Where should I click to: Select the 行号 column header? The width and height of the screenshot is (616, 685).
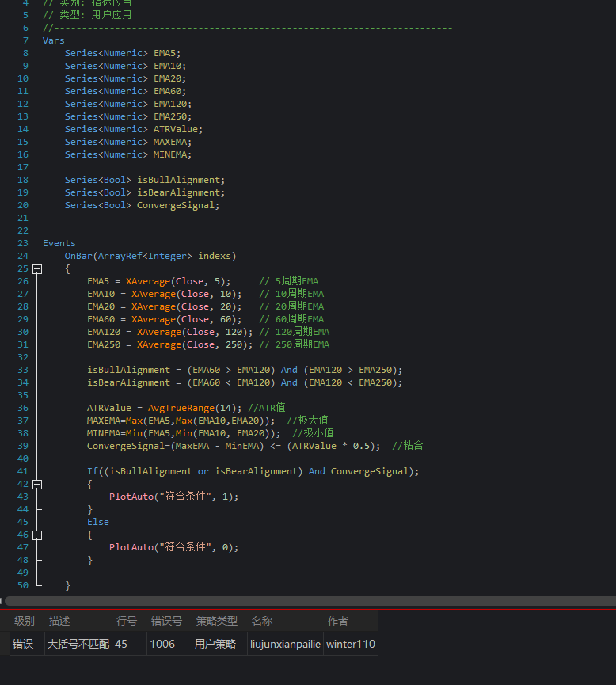[x=127, y=621]
